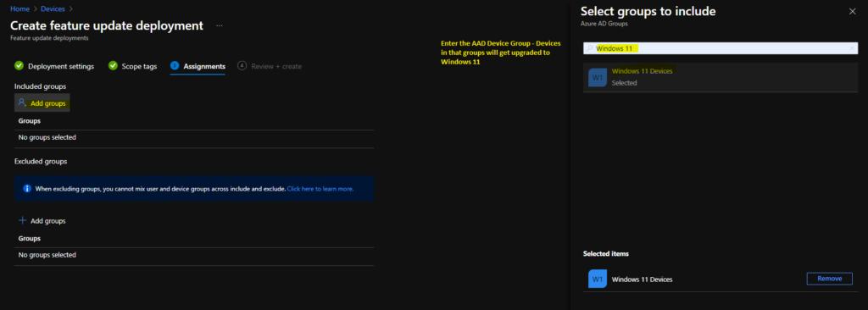
Task: Click the Excluded groups heading
Action: pyautogui.click(x=41, y=161)
